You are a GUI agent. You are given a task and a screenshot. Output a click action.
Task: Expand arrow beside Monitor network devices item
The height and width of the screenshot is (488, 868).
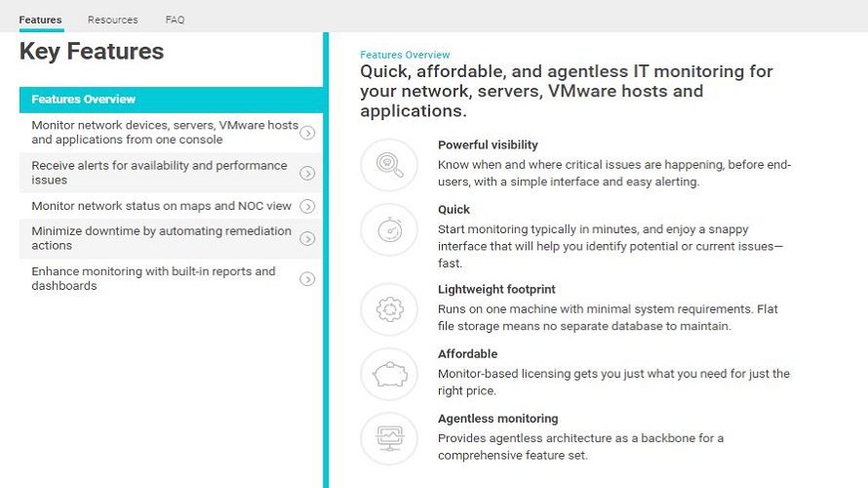307,133
